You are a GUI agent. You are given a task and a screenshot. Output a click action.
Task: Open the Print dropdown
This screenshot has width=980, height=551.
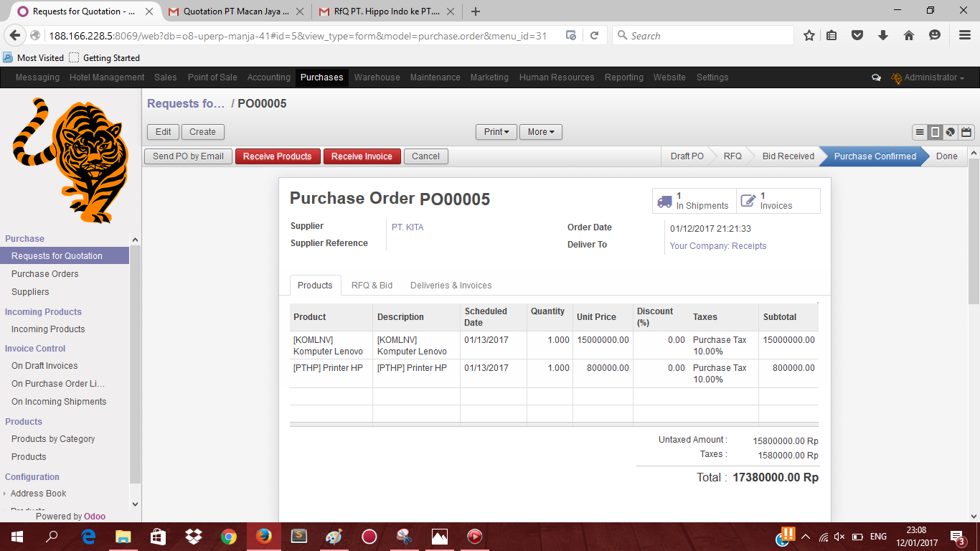coord(496,132)
